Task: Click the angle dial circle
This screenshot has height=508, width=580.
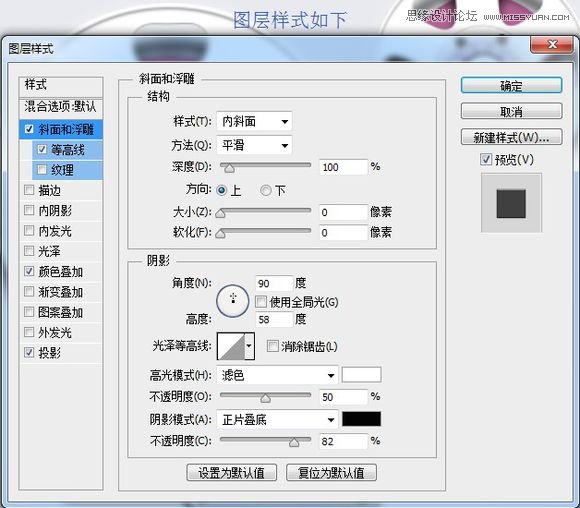Action: click(233, 301)
